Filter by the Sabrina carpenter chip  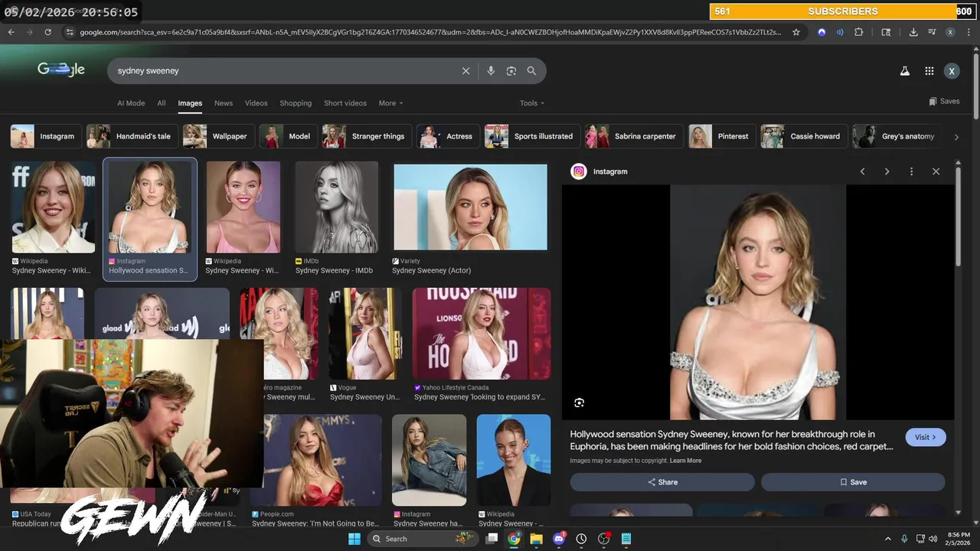(x=634, y=136)
